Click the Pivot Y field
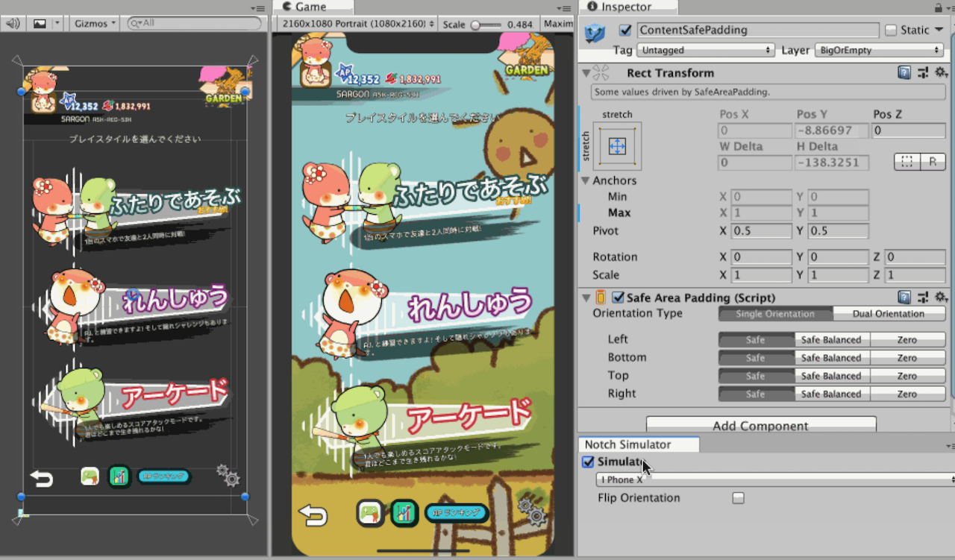The width and height of the screenshot is (955, 560). click(839, 230)
